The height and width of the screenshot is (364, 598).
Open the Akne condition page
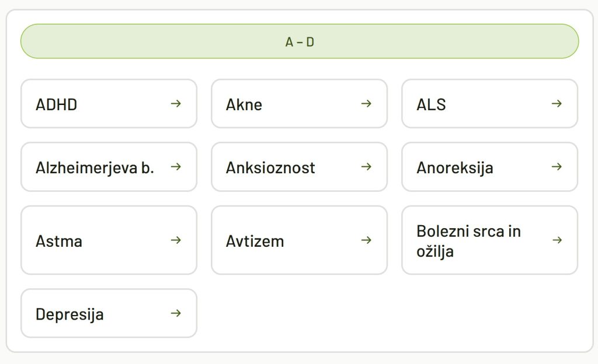tap(299, 104)
